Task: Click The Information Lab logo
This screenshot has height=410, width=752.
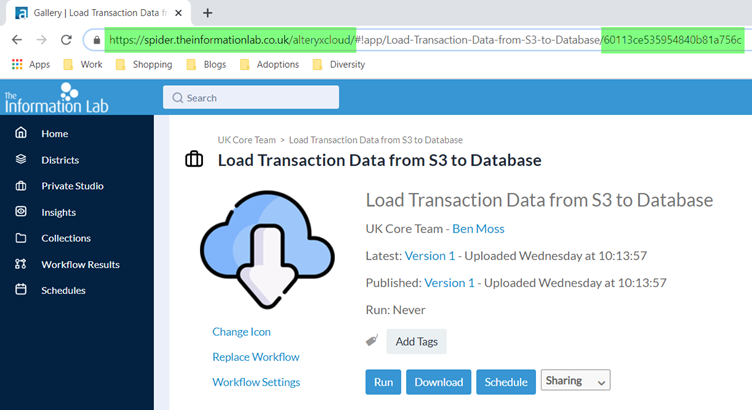Action: tap(57, 98)
